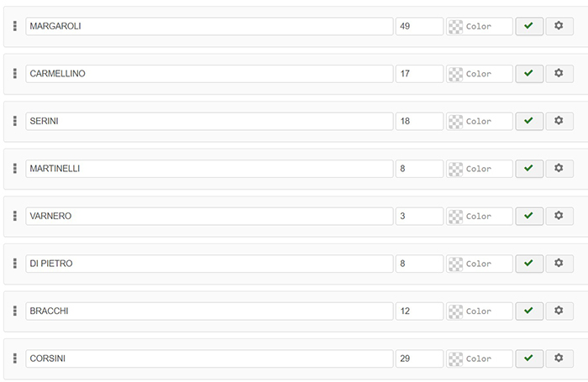Click the SERINI name text field

[210, 121]
